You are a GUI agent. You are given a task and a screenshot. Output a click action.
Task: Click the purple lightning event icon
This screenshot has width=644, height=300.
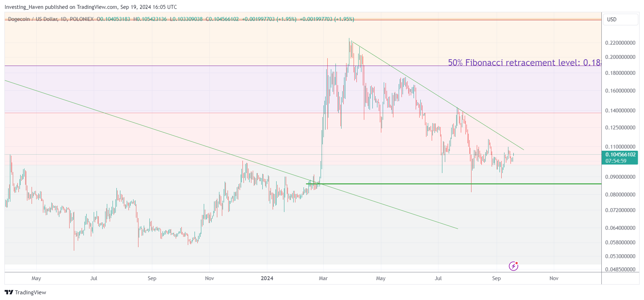(513, 266)
